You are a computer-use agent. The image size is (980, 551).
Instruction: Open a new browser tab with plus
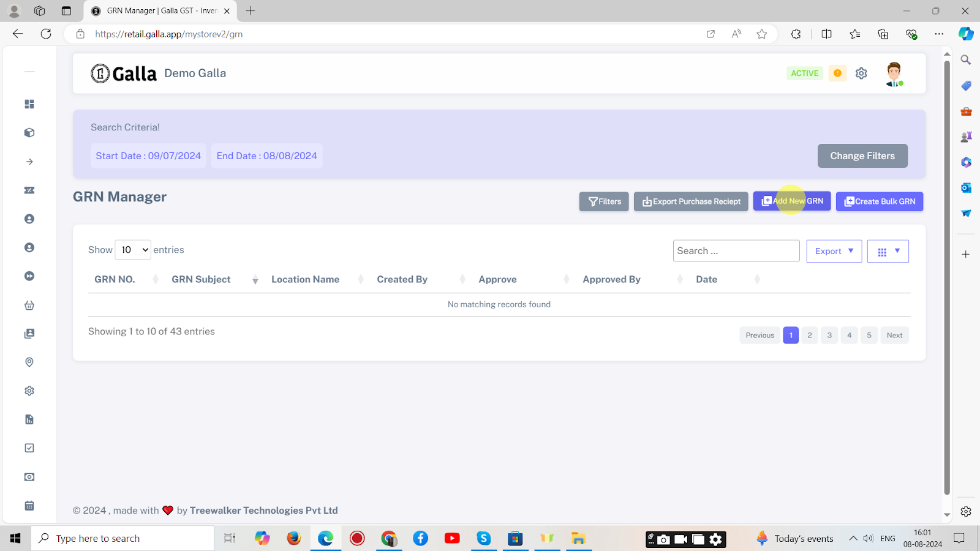coord(251,11)
